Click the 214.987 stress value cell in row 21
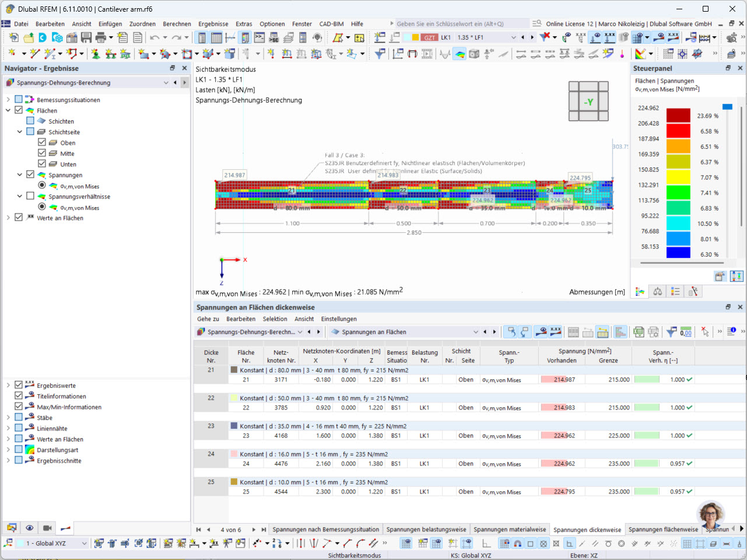747x560 pixels. (562, 380)
